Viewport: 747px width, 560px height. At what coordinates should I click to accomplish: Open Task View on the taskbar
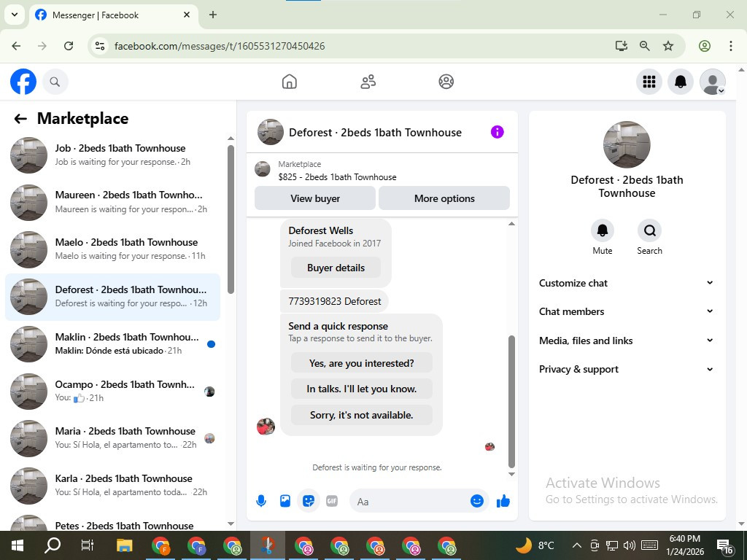(88, 545)
